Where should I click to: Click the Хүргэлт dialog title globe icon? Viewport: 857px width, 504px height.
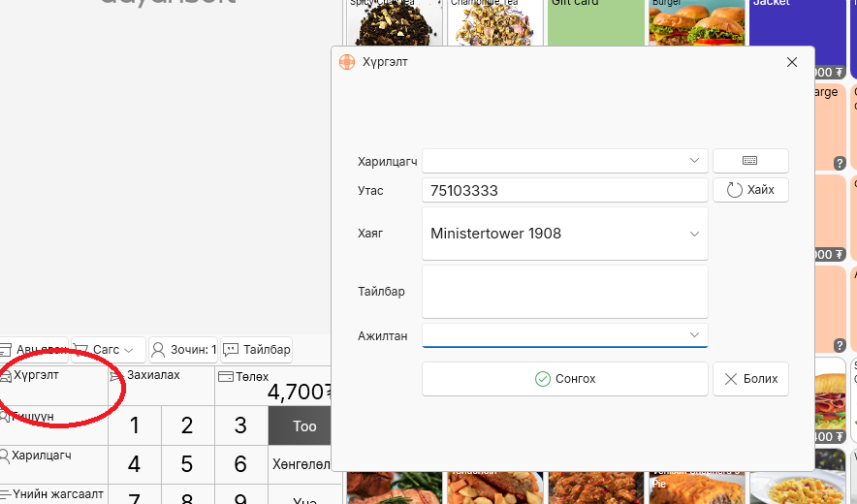pos(347,62)
